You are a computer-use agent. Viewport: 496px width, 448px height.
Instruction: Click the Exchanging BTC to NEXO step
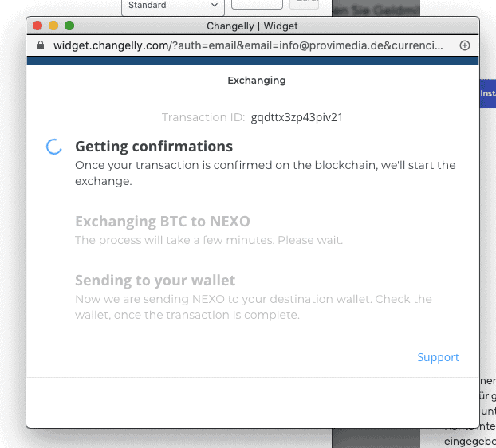tap(163, 222)
